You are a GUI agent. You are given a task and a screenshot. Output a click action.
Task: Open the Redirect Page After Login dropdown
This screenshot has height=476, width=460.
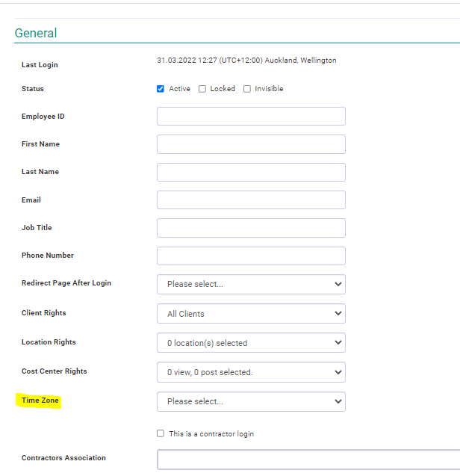(251, 284)
